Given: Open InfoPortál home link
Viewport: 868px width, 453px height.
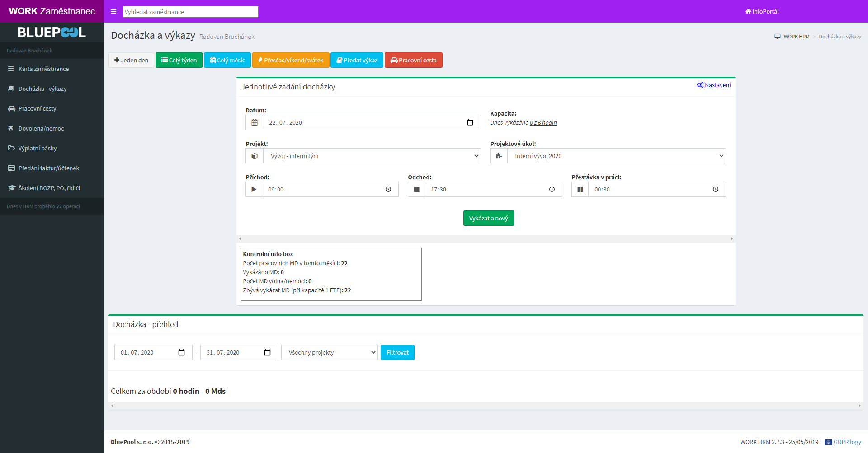Looking at the screenshot, I should (762, 11).
